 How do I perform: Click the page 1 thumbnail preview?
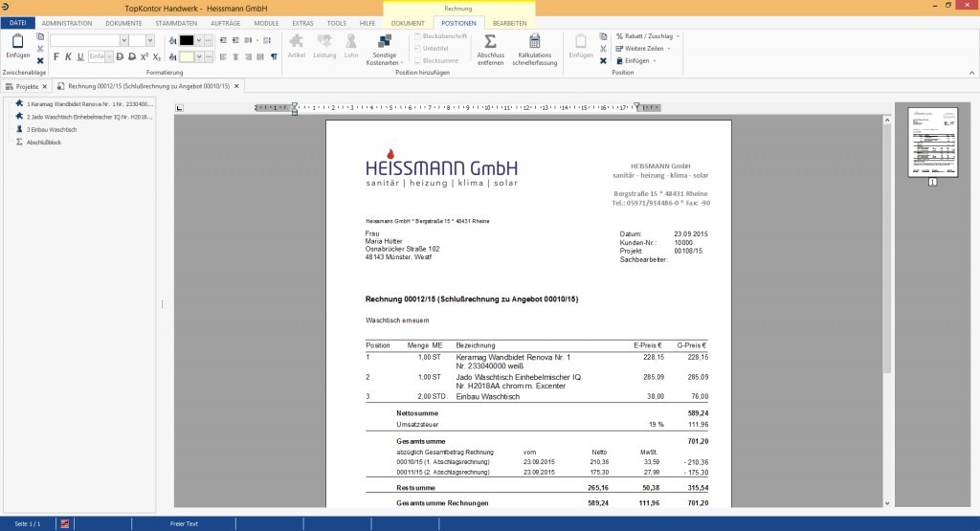point(932,142)
